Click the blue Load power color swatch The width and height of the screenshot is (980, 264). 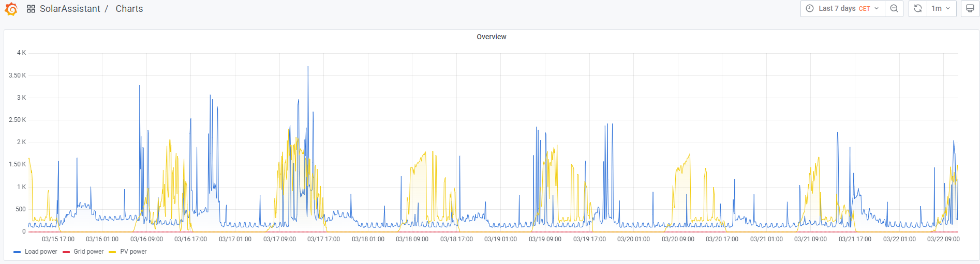point(17,252)
